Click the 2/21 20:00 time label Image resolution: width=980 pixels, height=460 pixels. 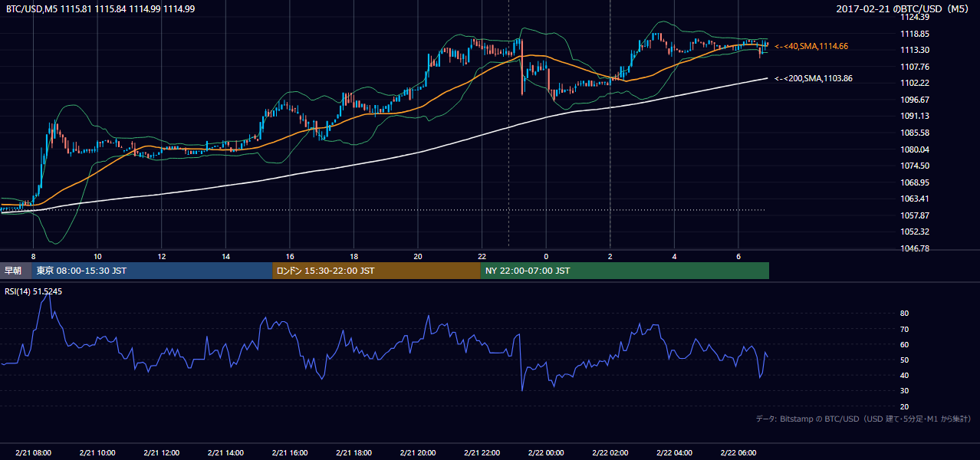[417, 453]
